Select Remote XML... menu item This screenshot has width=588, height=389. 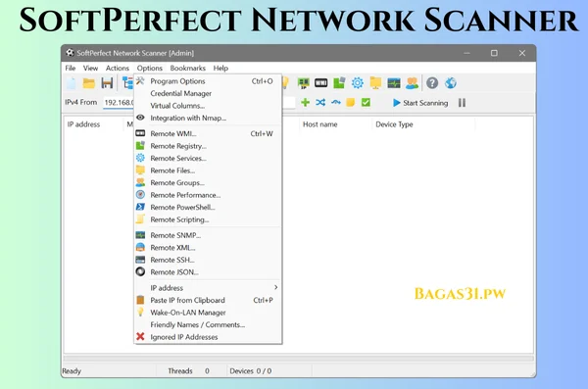click(x=208, y=248)
